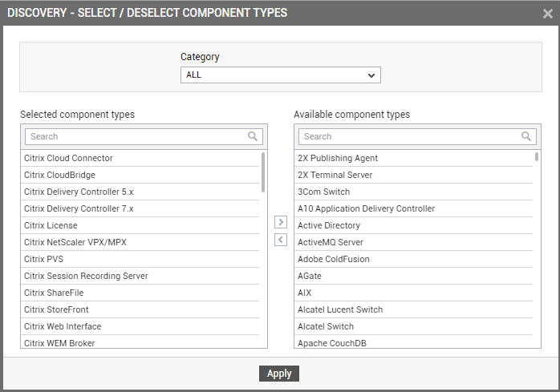
Task: Click the search magnifier in Available component types
Action: (526, 136)
